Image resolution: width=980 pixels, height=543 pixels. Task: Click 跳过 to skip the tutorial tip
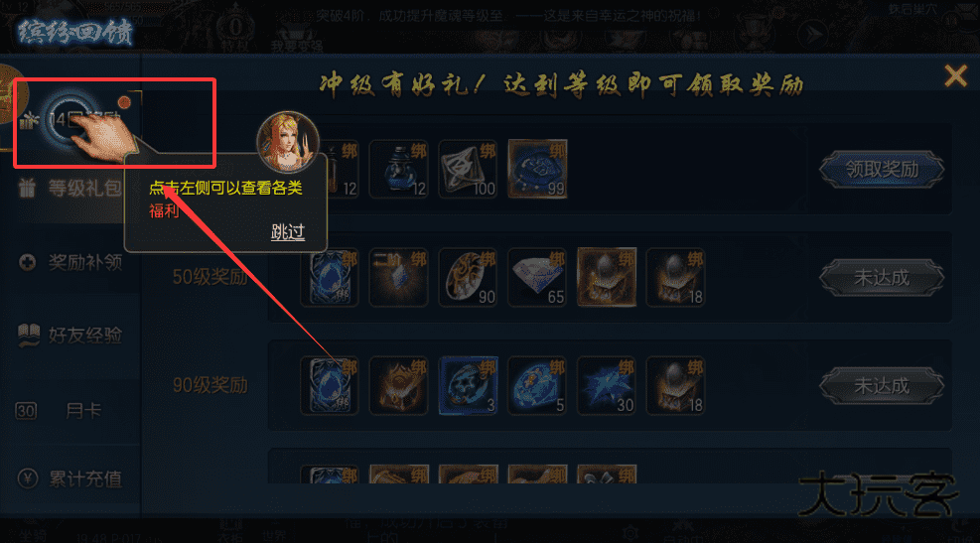288,232
